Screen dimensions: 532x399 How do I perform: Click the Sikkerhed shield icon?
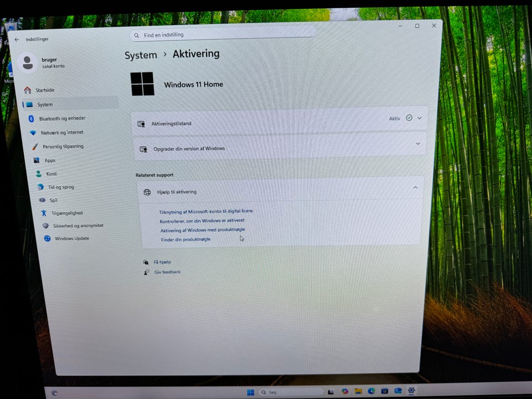pyautogui.click(x=45, y=226)
